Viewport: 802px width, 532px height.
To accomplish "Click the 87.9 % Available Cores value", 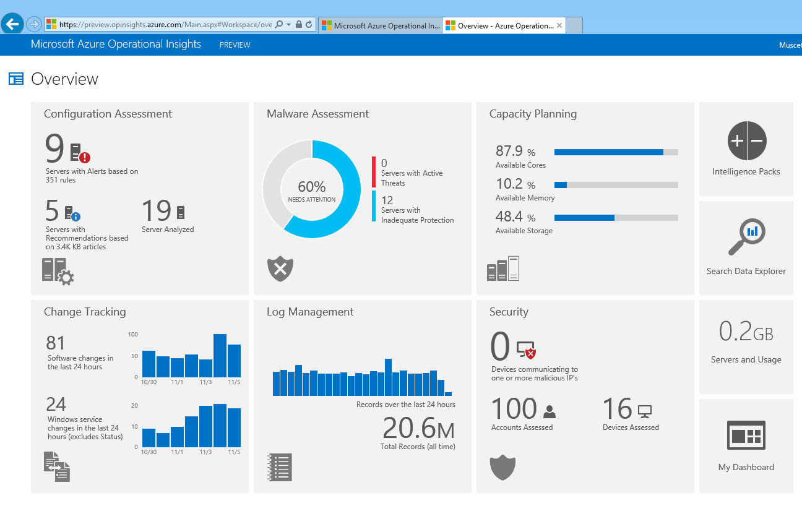I will [x=515, y=151].
